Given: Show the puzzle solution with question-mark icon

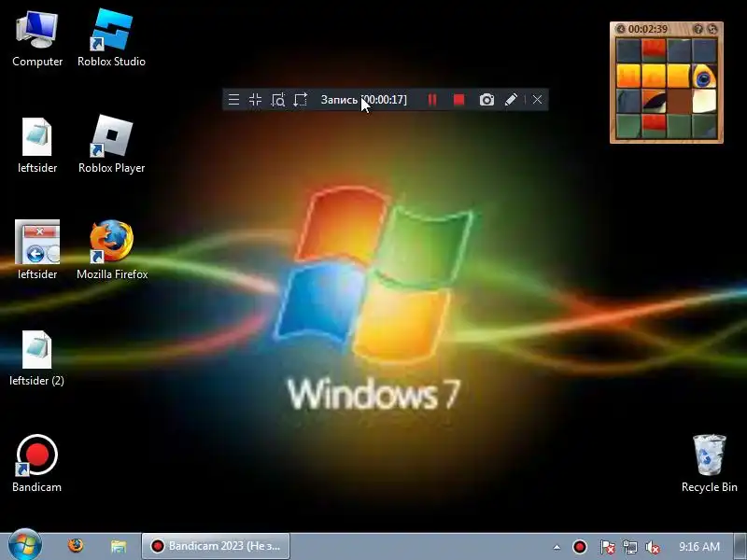Looking at the screenshot, I should (x=698, y=29).
